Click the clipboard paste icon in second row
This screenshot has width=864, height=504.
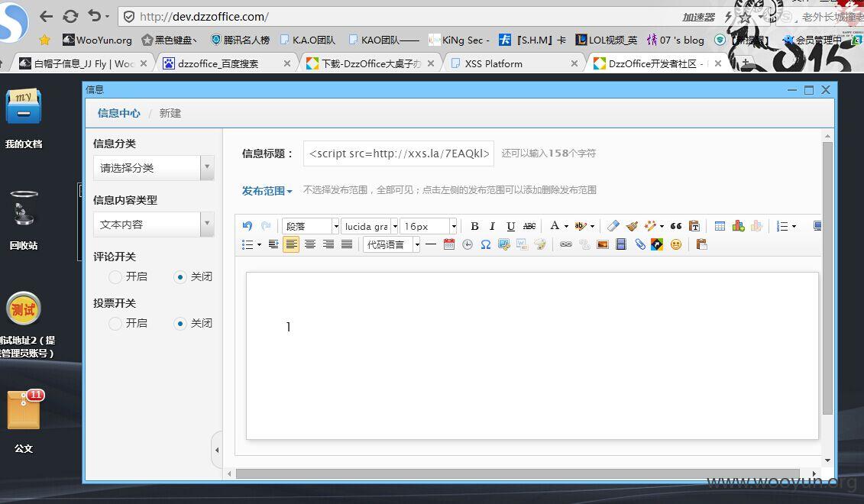tap(701, 244)
